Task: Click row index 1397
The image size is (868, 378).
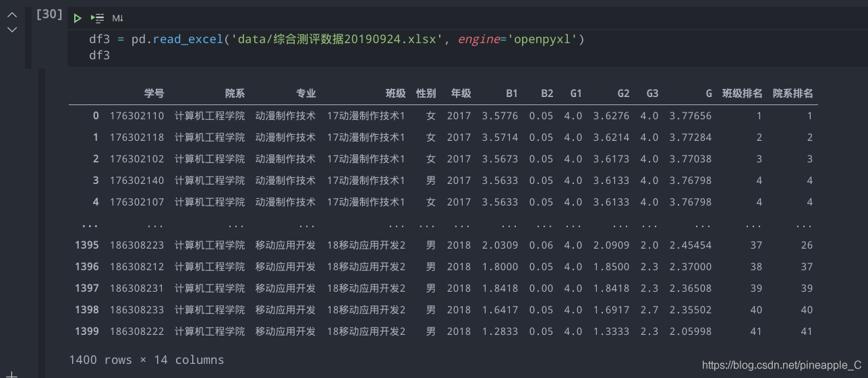Action: click(87, 288)
